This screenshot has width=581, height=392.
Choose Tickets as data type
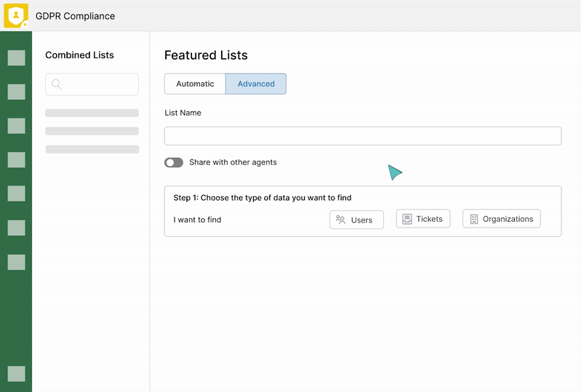pos(423,219)
